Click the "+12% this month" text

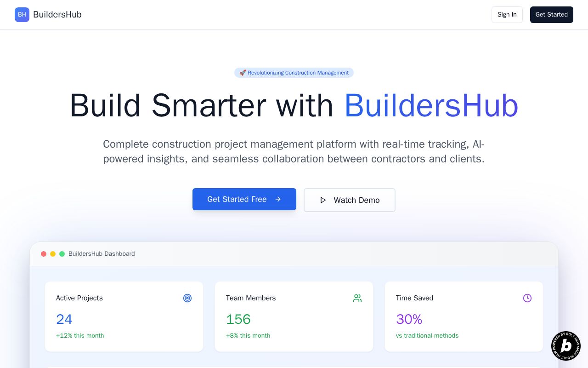[x=80, y=336]
